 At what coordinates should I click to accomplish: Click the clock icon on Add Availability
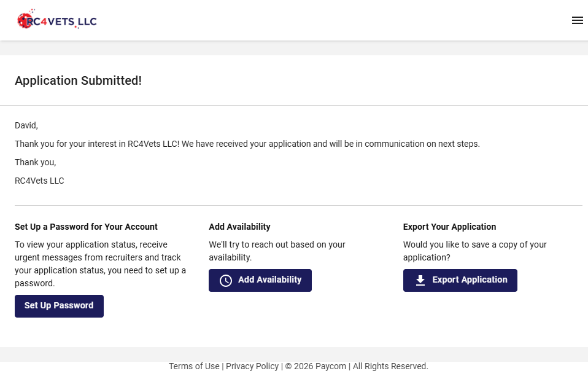(x=226, y=280)
